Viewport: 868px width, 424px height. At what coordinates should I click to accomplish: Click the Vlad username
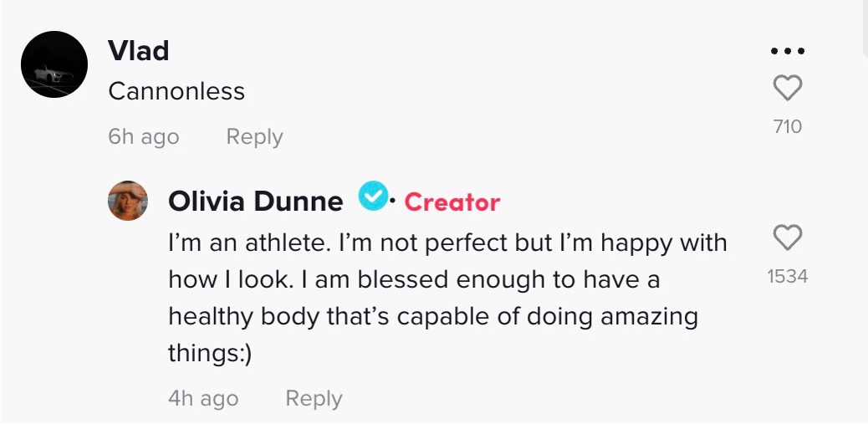[139, 51]
